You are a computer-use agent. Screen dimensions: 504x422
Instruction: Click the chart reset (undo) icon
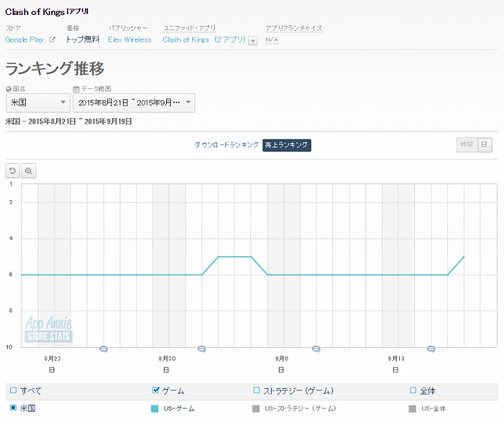click(x=13, y=171)
